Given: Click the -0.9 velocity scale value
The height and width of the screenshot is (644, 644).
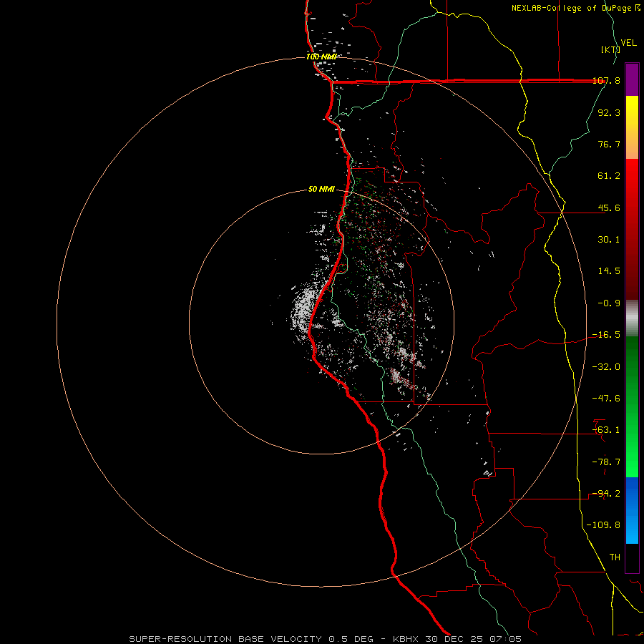Looking at the screenshot, I should (x=609, y=303).
